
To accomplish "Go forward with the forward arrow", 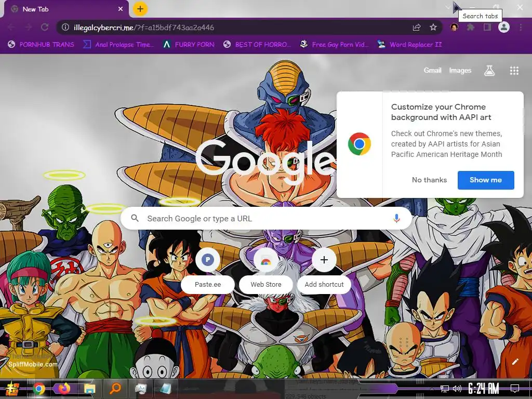I will point(28,27).
